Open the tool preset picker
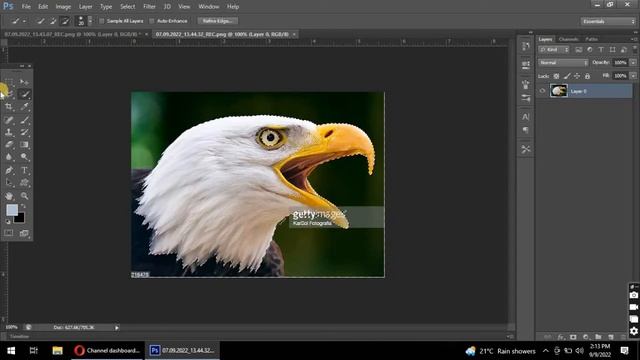Viewport: 640px width, 360px height. [19, 21]
